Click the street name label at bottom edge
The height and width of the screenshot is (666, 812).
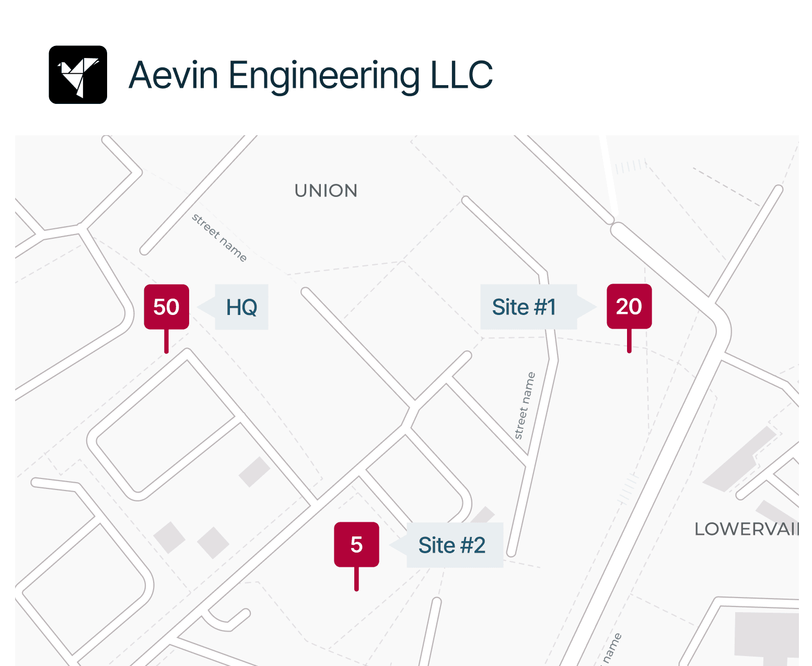610,649
